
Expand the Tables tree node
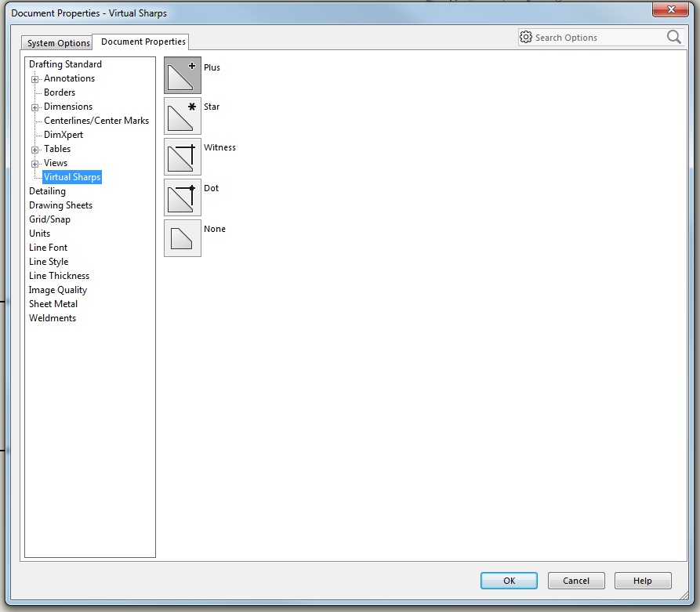click(34, 150)
